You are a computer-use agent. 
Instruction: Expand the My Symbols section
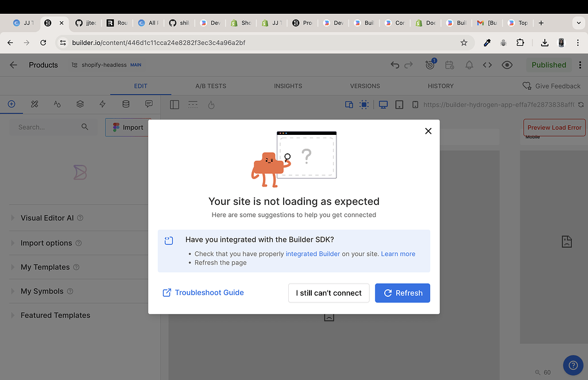point(40,291)
